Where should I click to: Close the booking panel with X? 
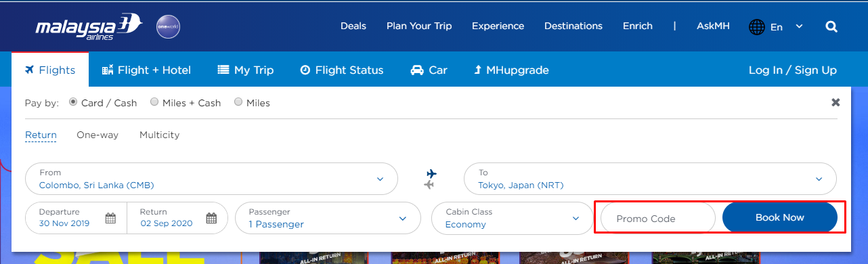(836, 102)
